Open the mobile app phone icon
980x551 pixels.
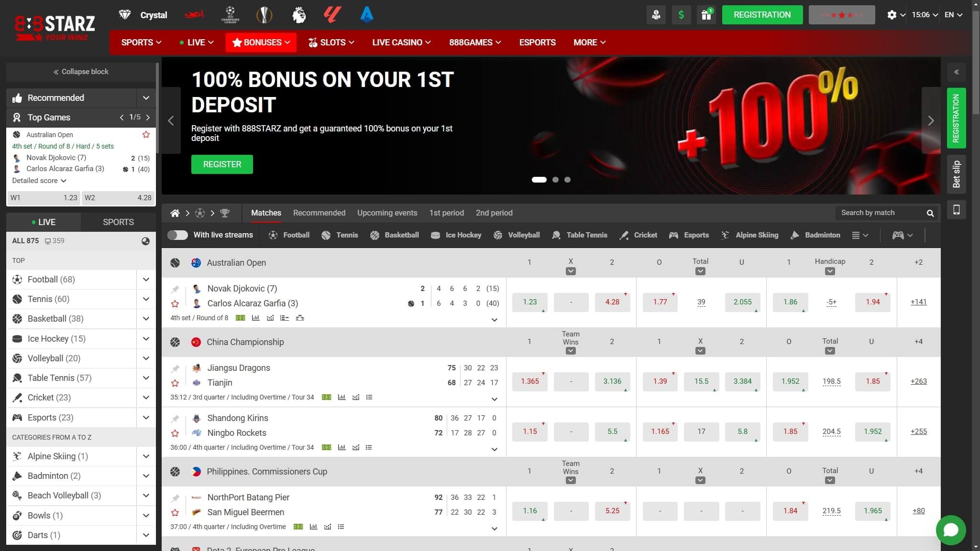(x=957, y=210)
